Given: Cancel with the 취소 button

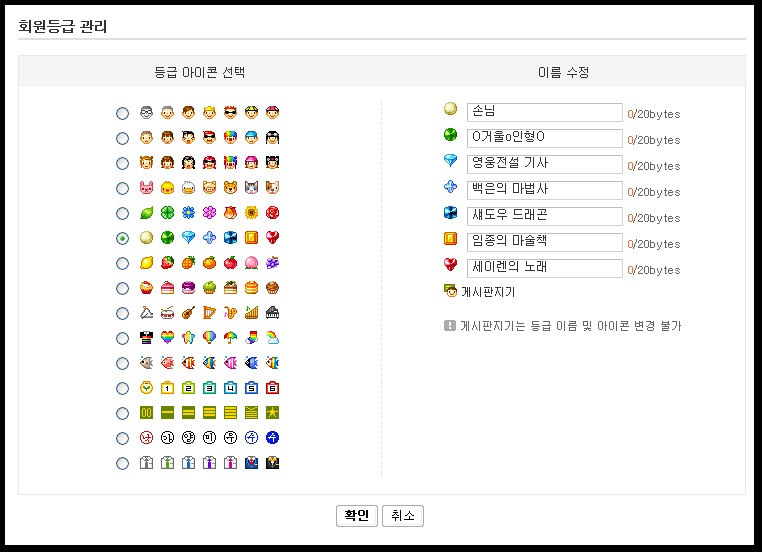Looking at the screenshot, I should click(403, 516).
